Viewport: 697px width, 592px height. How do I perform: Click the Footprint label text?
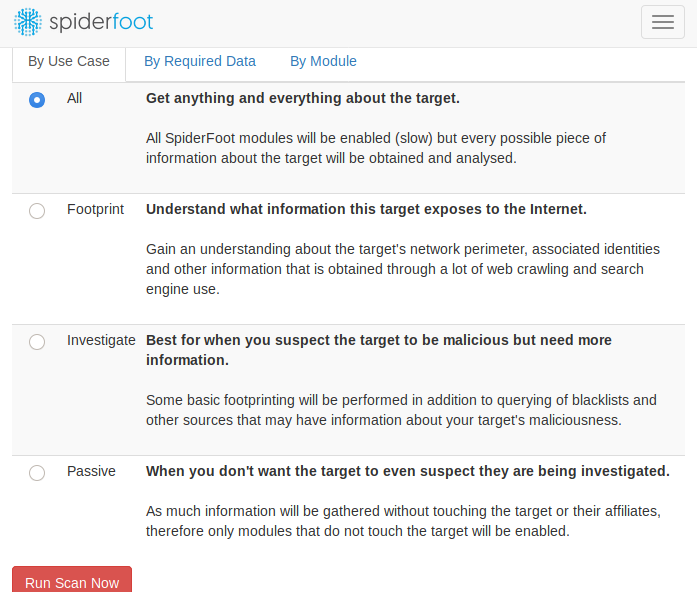coord(95,209)
